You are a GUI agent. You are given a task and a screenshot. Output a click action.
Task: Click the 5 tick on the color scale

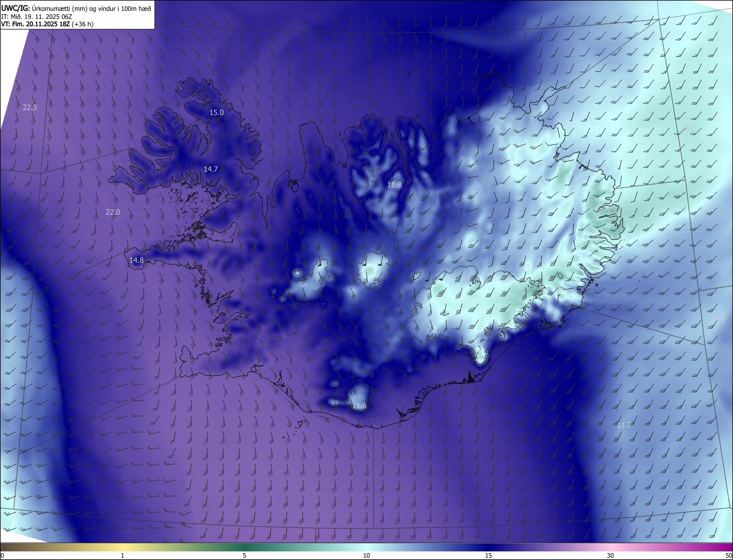pos(245,555)
